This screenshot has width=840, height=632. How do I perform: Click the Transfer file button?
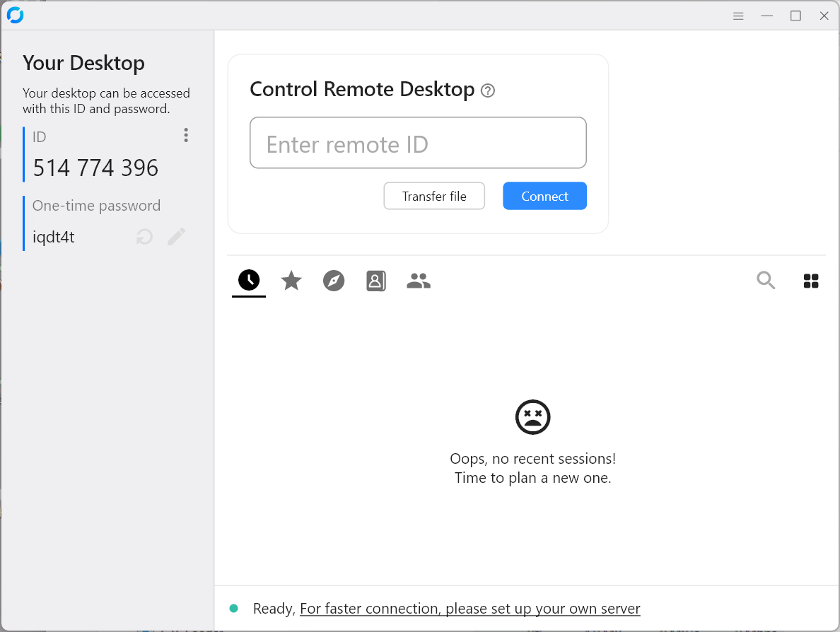[x=434, y=196]
